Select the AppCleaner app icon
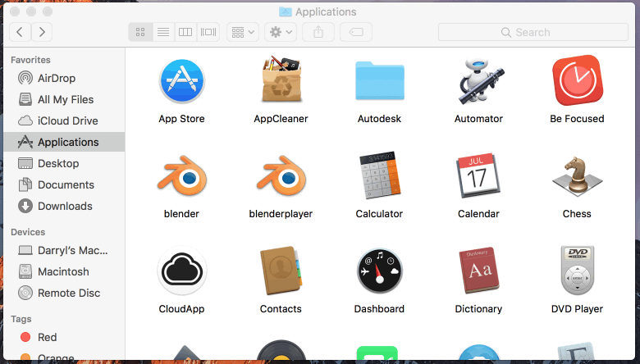The width and height of the screenshot is (640, 364). tap(281, 80)
